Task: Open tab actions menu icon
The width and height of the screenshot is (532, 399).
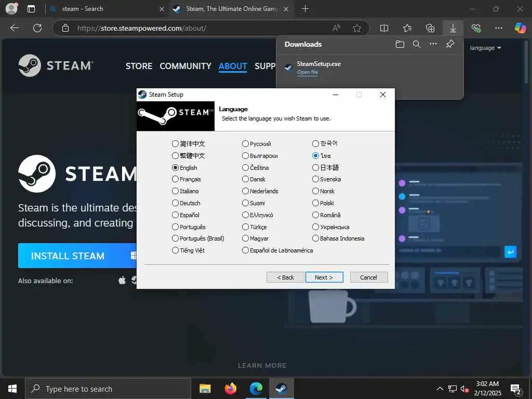Action: (31, 9)
